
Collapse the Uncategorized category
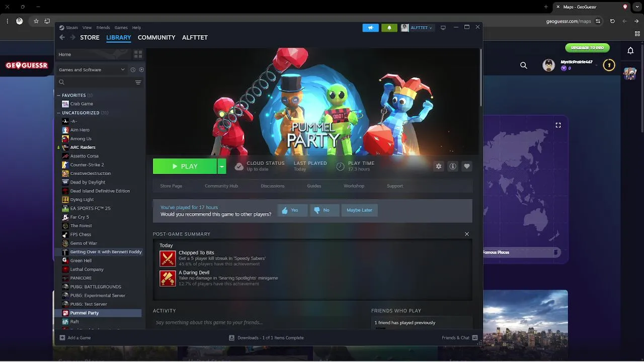tap(58, 113)
